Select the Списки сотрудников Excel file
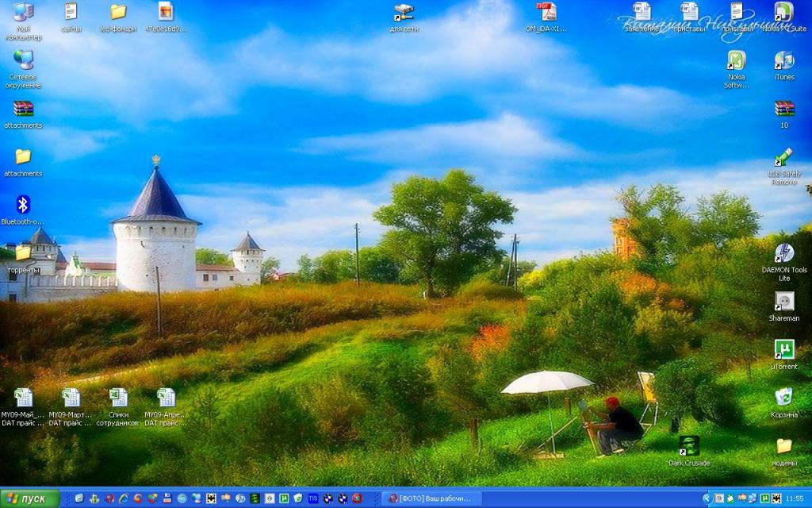 (x=118, y=398)
